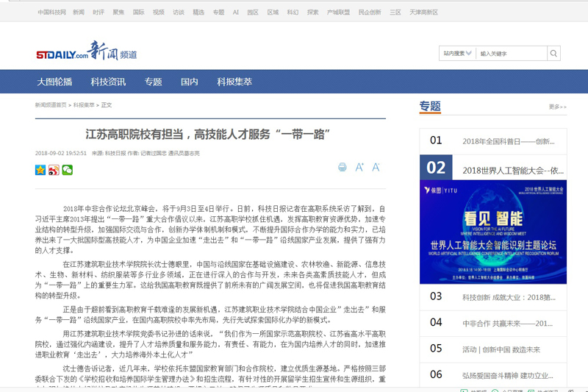Screen dimensions: 588x392
Task: Open the 站内搜索 search scope dropdown
Action: point(456,53)
